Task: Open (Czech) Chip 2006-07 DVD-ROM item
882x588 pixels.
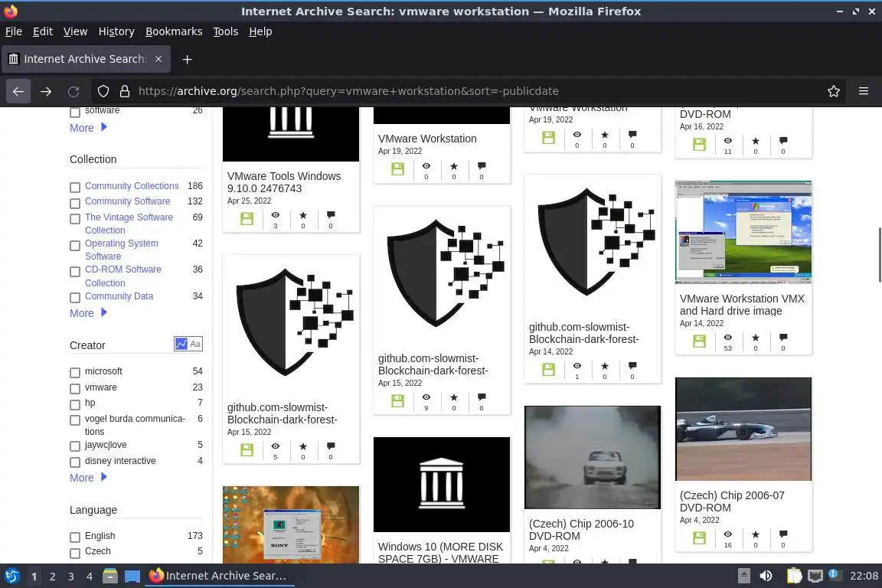Action: click(732, 501)
